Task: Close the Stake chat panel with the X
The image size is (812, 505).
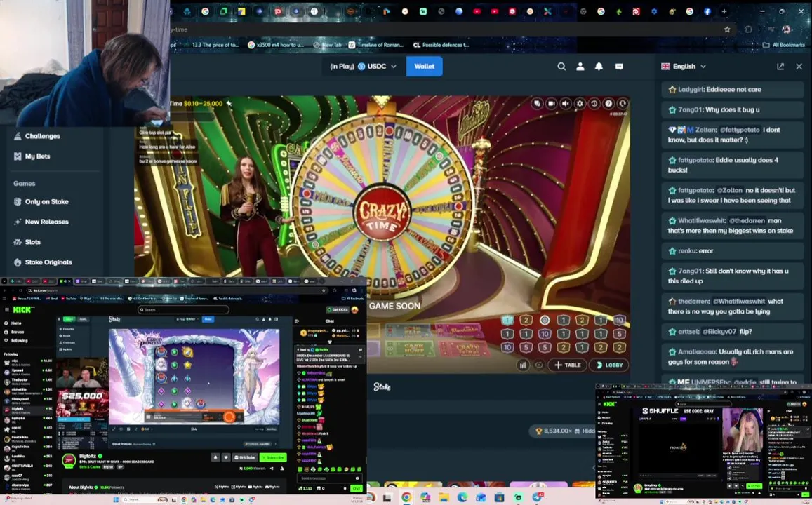Action: 799,66
